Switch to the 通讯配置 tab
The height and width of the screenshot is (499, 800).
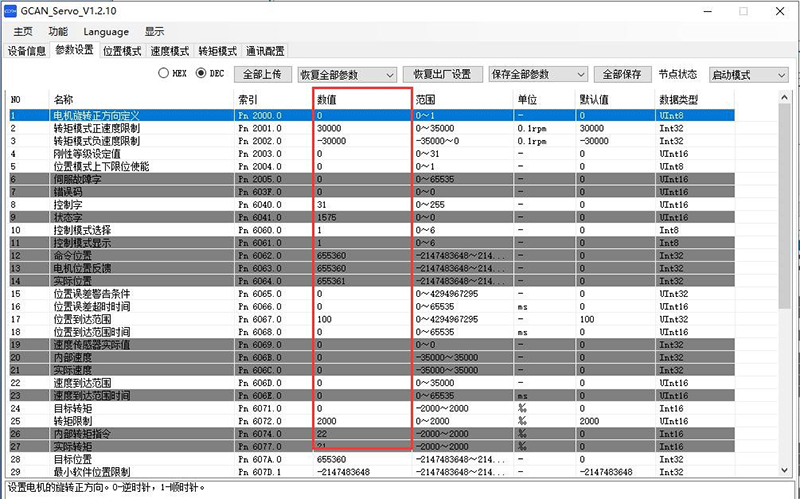pyautogui.click(x=267, y=51)
